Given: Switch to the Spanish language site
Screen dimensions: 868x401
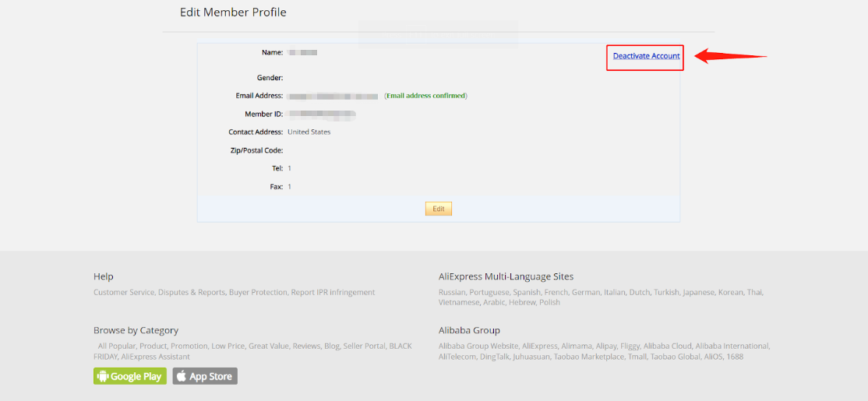Looking at the screenshot, I should click(x=527, y=292).
